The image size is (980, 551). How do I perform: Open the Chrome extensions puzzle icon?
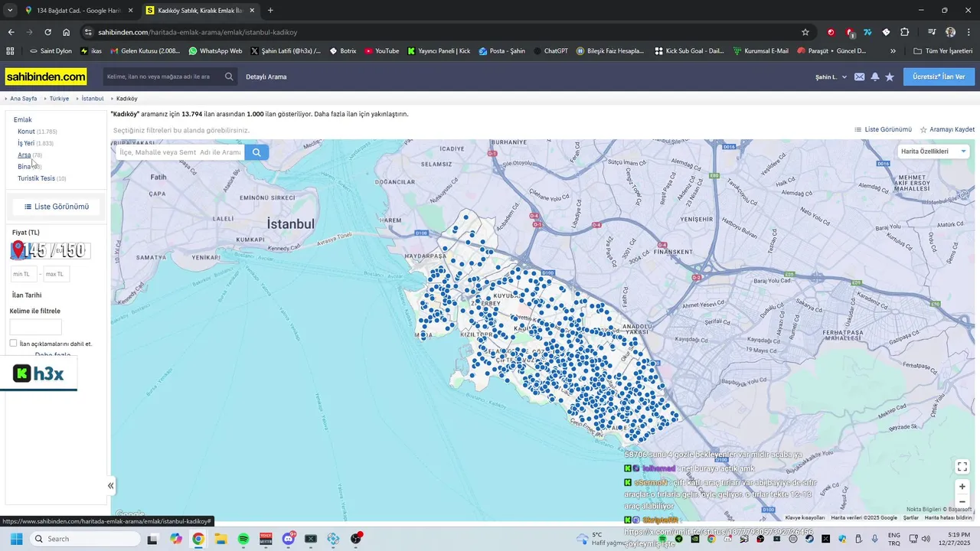click(904, 32)
